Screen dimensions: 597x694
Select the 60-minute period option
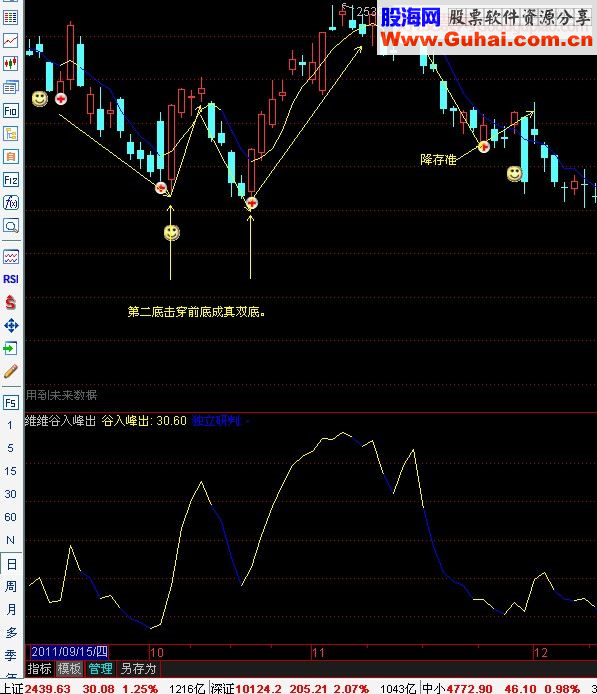[x=10, y=517]
